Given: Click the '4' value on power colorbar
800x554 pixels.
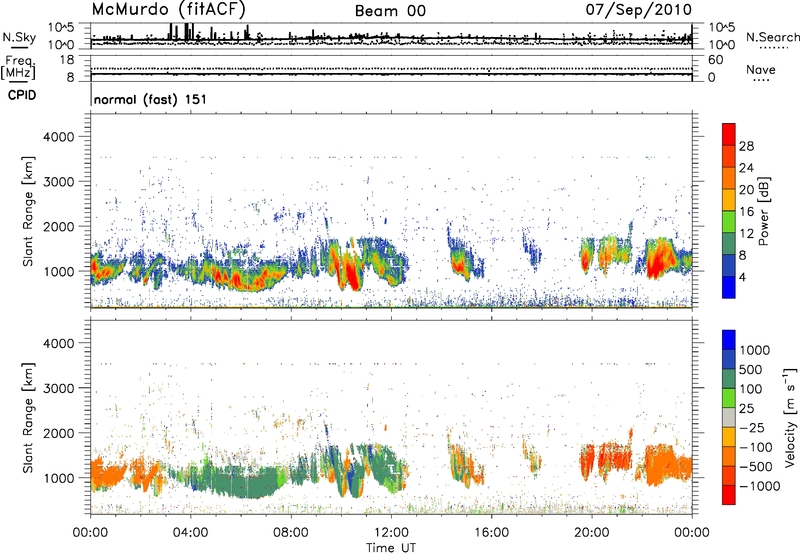Looking at the screenshot, I should click(x=742, y=278).
